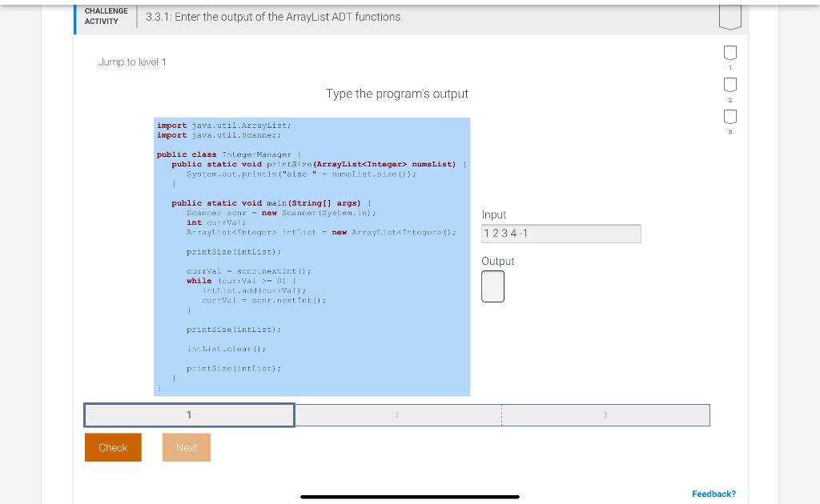The width and height of the screenshot is (820, 504).
Task: Open the Feedback? link
Action: (713, 494)
